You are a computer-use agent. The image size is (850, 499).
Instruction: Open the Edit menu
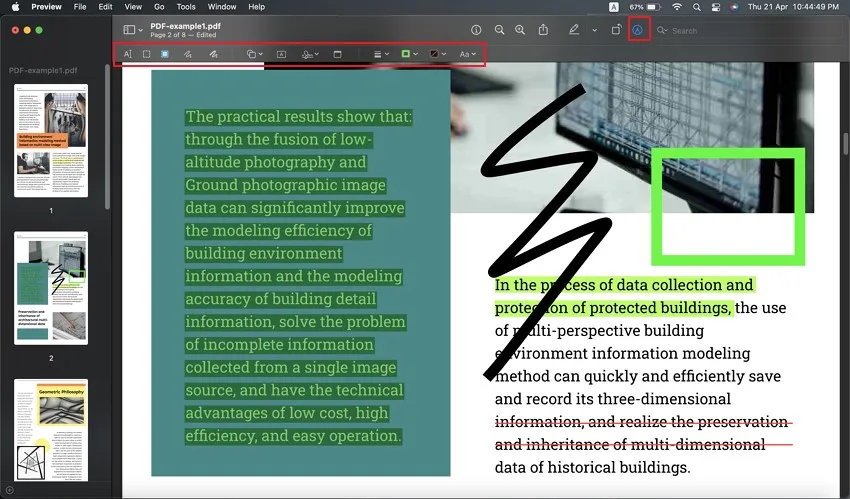[105, 7]
